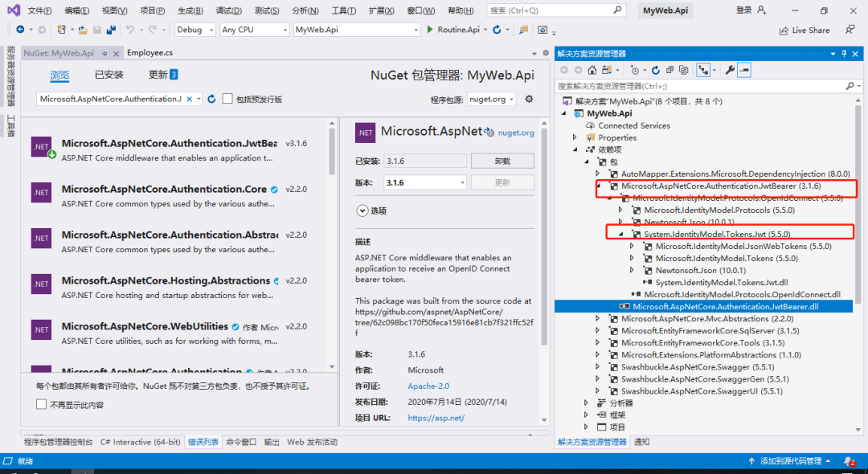The image size is (868, 474).
Task: Click the Undo arrow icon
Action: click(x=129, y=30)
